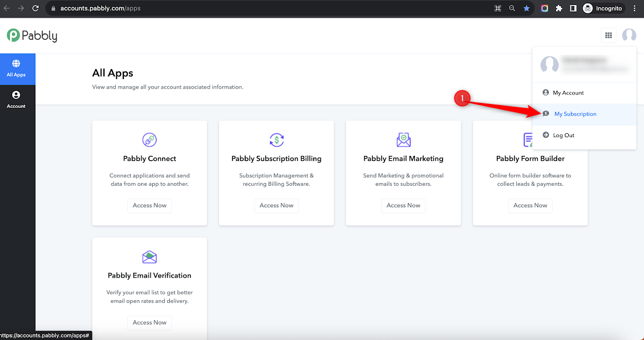Access Now for Pabbly Connect

[x=149, y=206]
